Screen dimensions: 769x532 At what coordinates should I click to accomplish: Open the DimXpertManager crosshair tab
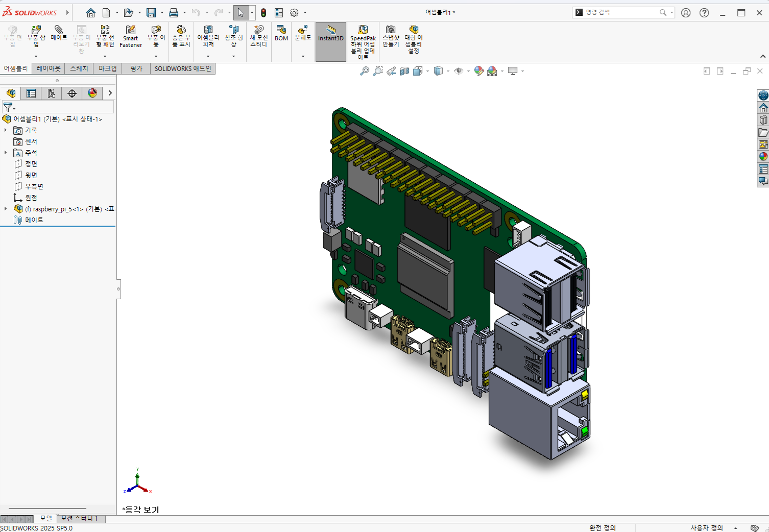(72, 93)
